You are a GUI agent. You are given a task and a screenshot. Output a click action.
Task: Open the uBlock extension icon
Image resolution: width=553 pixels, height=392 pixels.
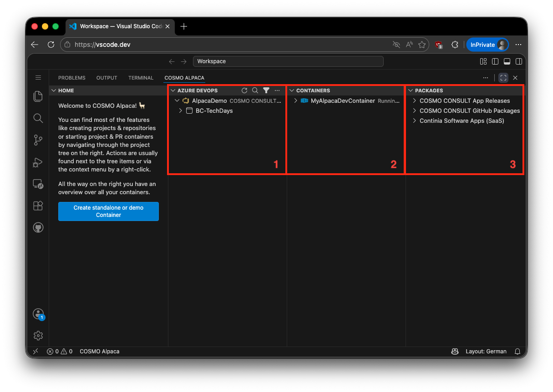[439, 45]
